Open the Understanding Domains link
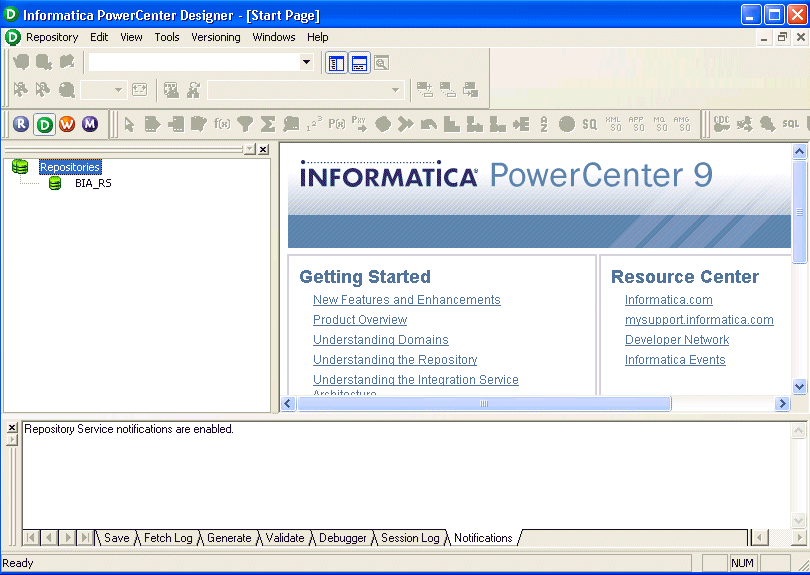Viewport: 810px width, 575px height. click(381, 340)
